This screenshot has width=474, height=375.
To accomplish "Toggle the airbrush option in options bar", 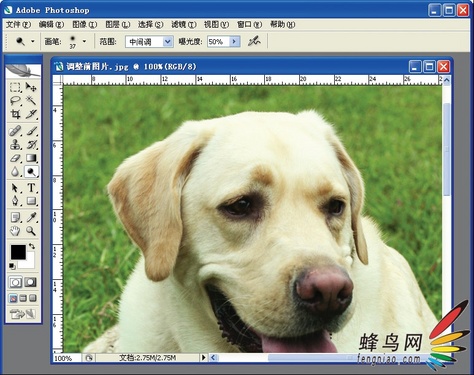I will point(254,41).
